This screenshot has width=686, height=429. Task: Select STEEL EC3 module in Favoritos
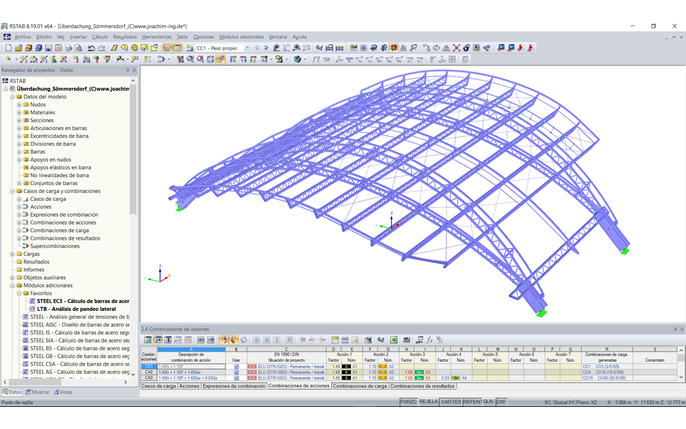pyautogui.click(x=83, y=301)
